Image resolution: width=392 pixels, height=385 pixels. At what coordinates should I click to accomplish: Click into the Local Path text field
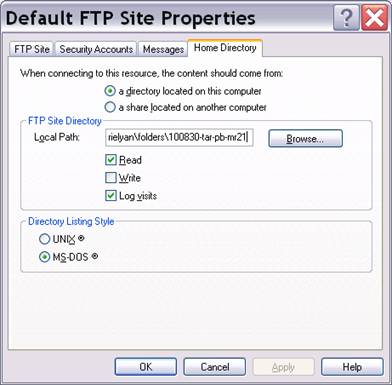coord(179,137)
